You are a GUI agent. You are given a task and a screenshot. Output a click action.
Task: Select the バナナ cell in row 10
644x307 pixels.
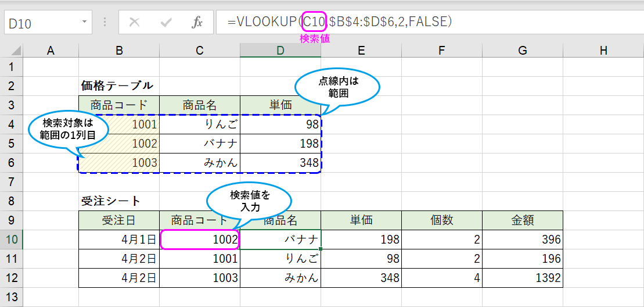click(x=280, y=240)
